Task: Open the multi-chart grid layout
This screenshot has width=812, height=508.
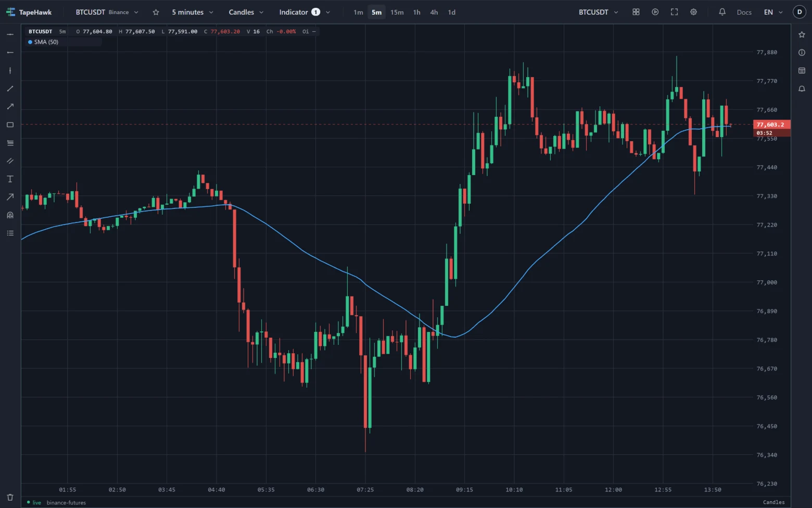Action: 636,12
